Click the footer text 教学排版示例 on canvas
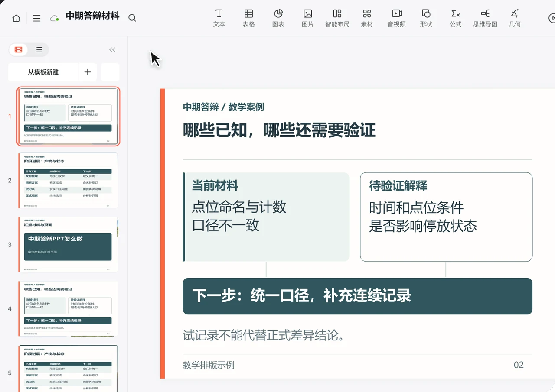The width and height of the screenshot is (555, 392). point(209,365)
